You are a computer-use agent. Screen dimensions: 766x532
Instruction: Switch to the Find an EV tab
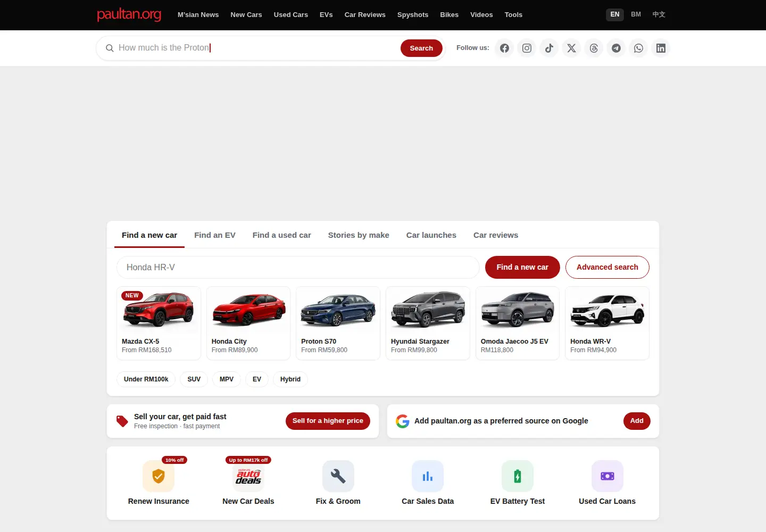click(x=215, y=235)
